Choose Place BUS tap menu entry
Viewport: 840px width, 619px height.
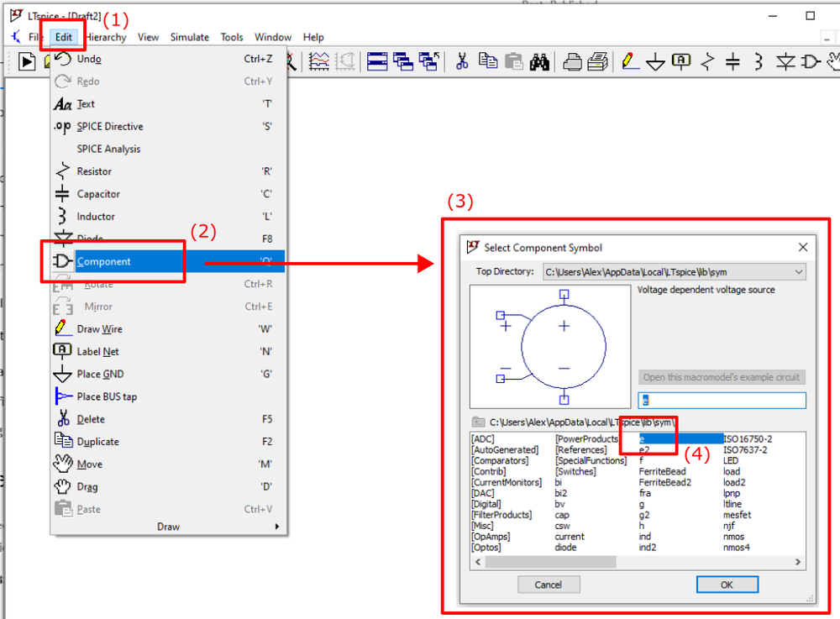pyautogui.click(x=168, y=396)
